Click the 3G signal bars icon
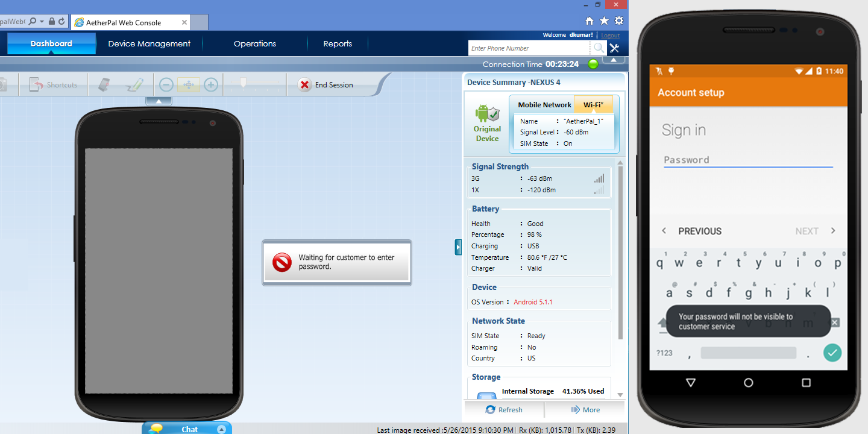The image size is (868, 434). coord(599,178)
